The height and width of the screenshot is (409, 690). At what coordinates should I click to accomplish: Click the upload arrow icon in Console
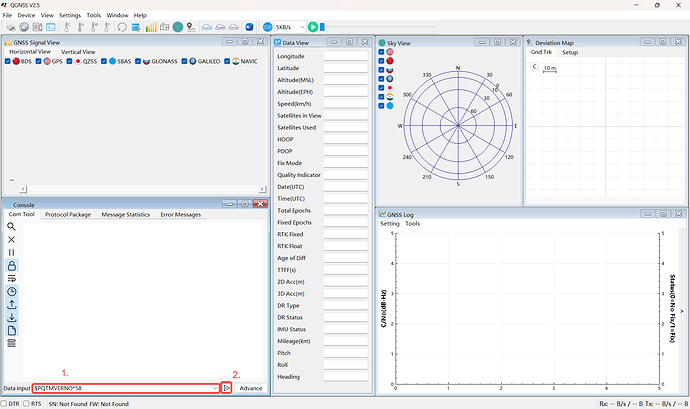[11, 304]
